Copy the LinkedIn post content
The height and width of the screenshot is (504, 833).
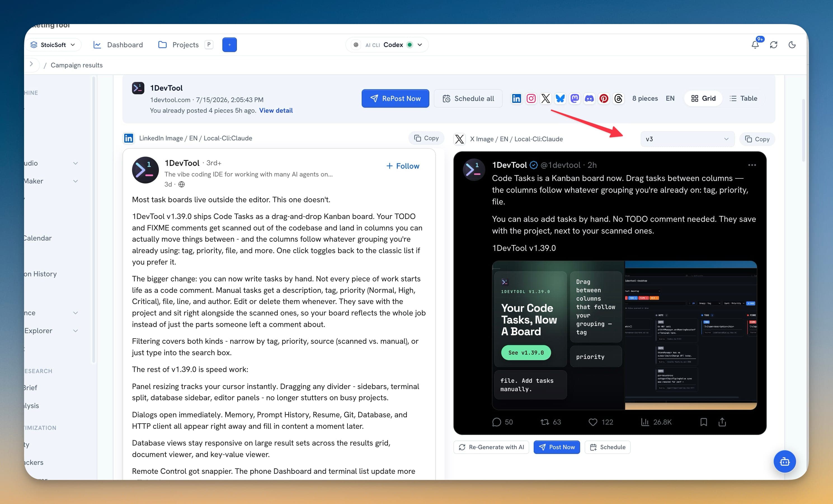[426, 138]
